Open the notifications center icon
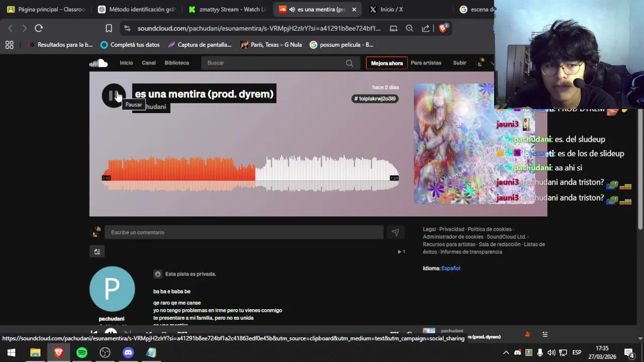 pyautogui.click(x=629, y=352)
